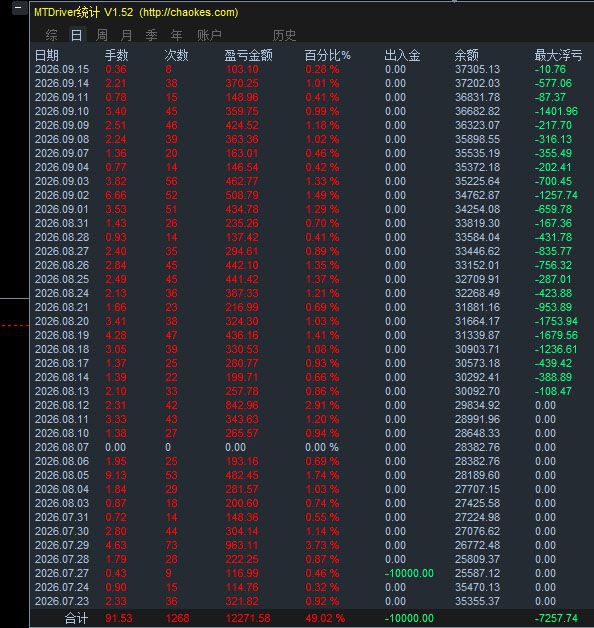Click balance 35470.13
The height and width of the screenshot is (628, 594).
[477, 588]
